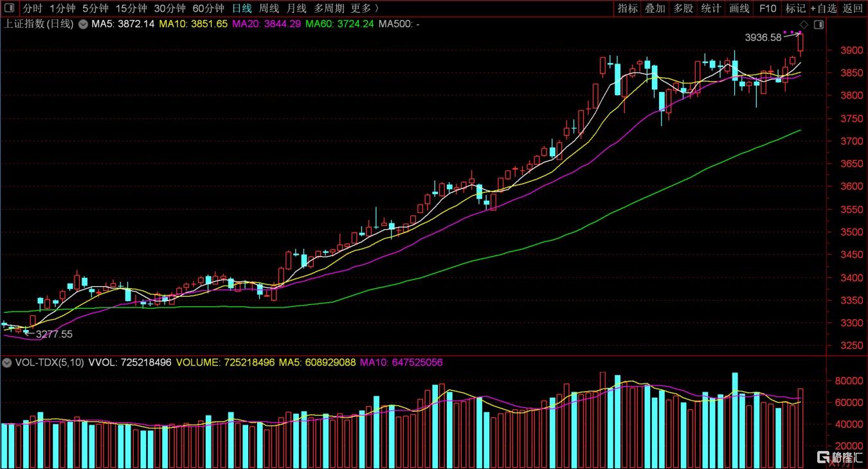Viewport: 868px width, 469px height.
Task: Open the 画线 drawing tools
Action: coord(739,8)
